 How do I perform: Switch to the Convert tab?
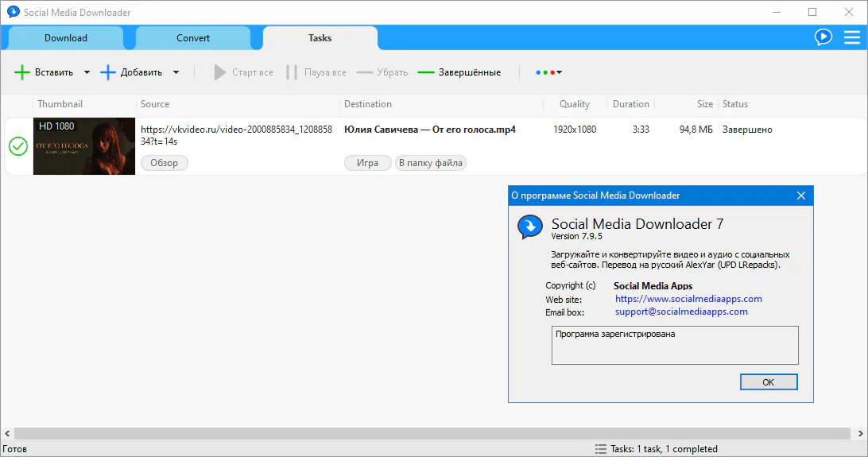193,38
